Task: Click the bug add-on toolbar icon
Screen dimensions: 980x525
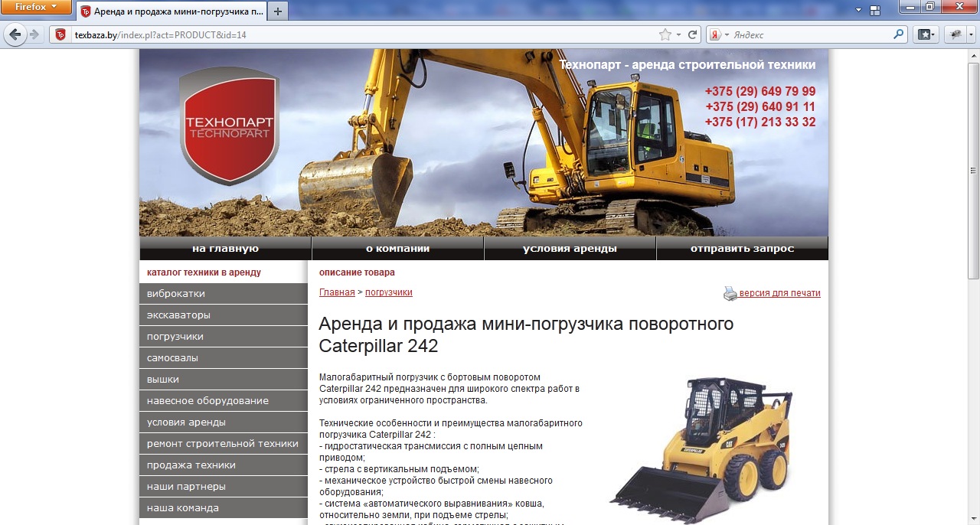Action: point(955,34)
